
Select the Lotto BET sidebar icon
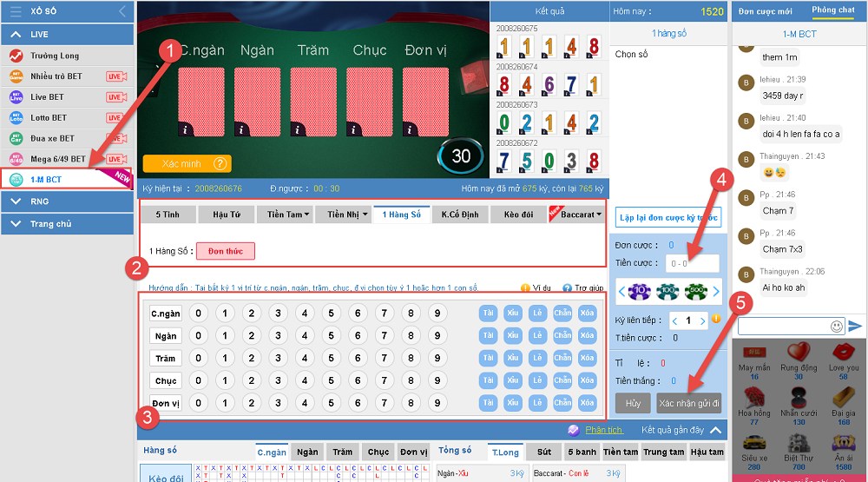(x=16, y=117)
